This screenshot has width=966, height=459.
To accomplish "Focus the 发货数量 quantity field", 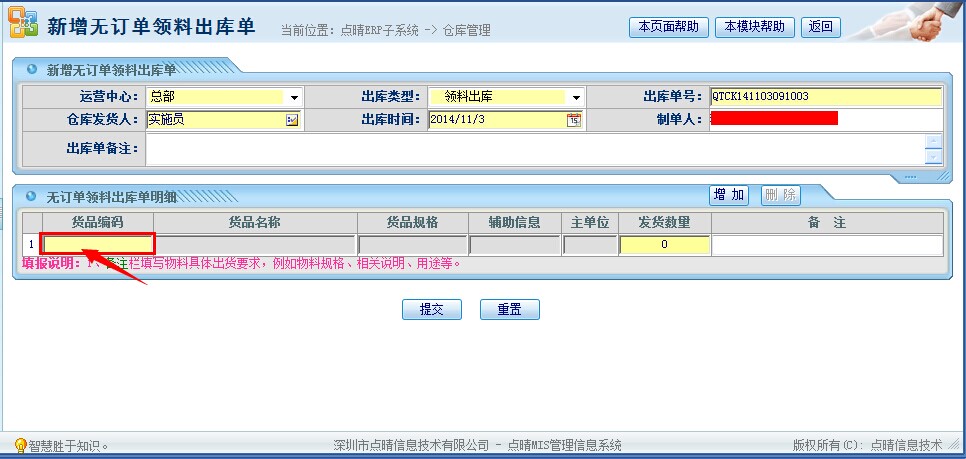I will coord(665,244).
